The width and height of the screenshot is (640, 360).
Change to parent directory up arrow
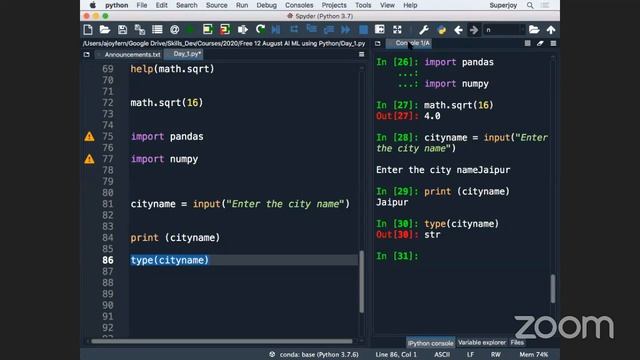[551, 30]
